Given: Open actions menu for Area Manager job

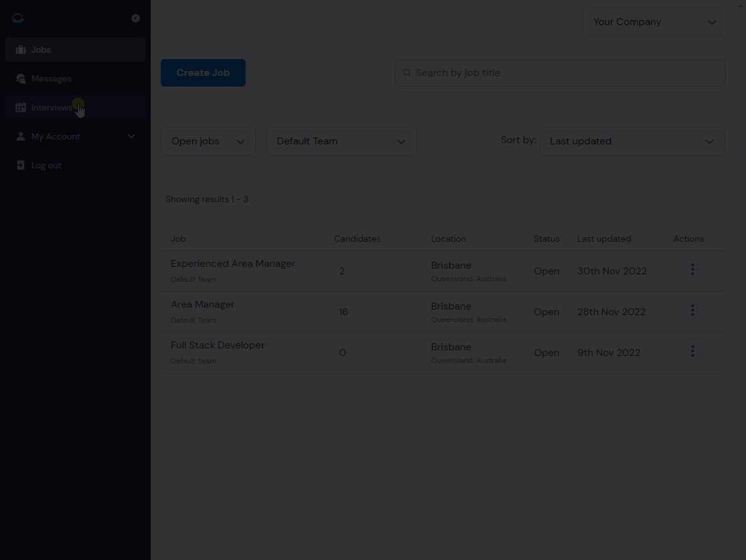Looking at the screenshot, I should coord(692,310).
